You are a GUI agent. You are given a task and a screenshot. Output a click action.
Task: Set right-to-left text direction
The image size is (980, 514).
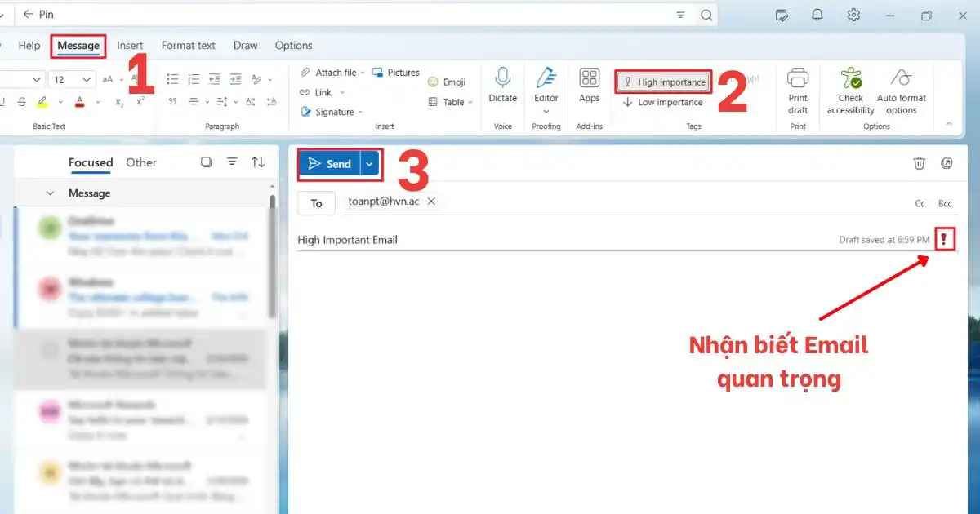click(273, 102)
